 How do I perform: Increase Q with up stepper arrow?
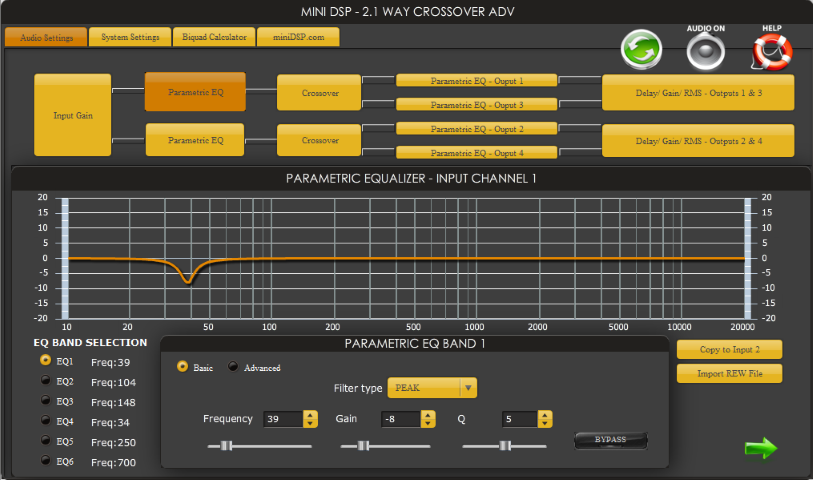pos(545,415)
